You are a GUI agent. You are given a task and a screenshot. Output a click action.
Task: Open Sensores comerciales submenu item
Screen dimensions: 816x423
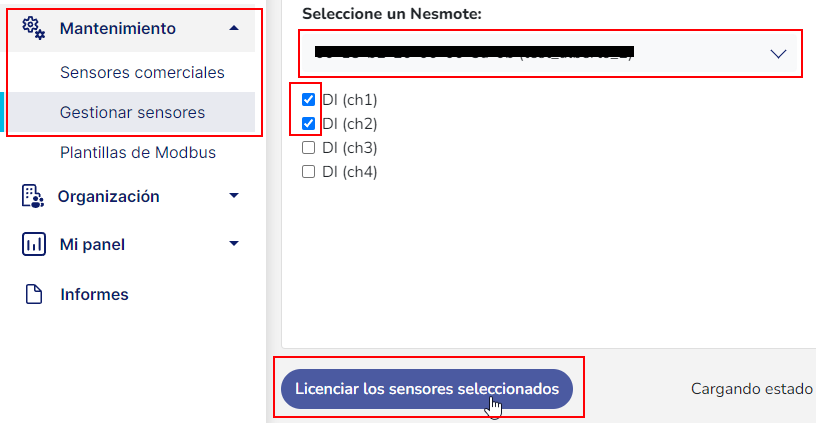coord(142,72)
